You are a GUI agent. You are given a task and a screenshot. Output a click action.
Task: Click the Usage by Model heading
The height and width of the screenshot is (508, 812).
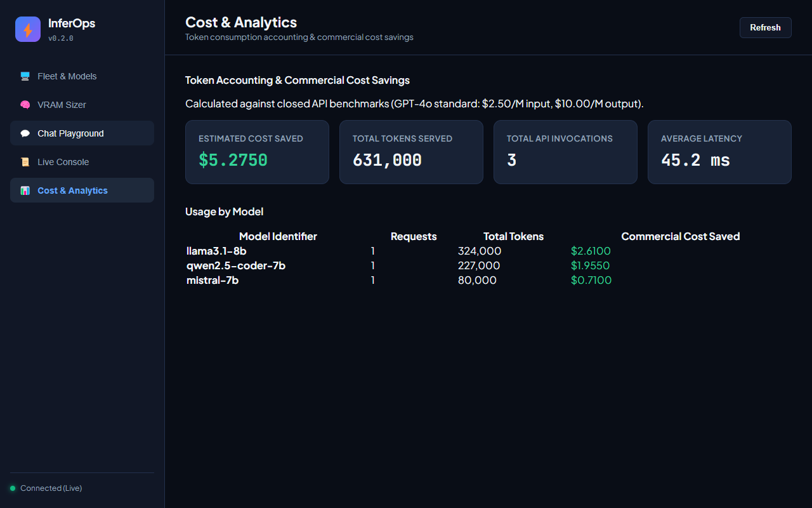coord(224,211)
